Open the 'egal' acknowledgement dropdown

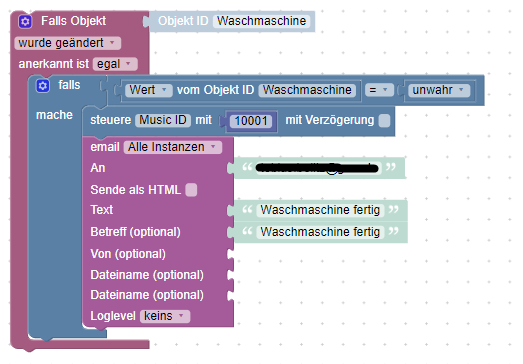pyautogui.click(x=115, y=64)
